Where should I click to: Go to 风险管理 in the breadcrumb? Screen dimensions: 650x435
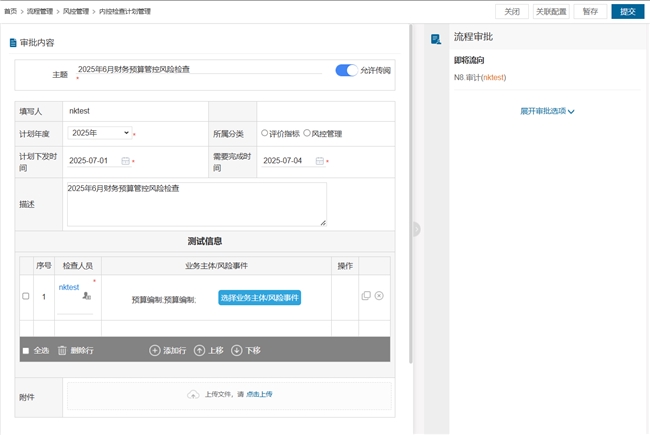75,12
